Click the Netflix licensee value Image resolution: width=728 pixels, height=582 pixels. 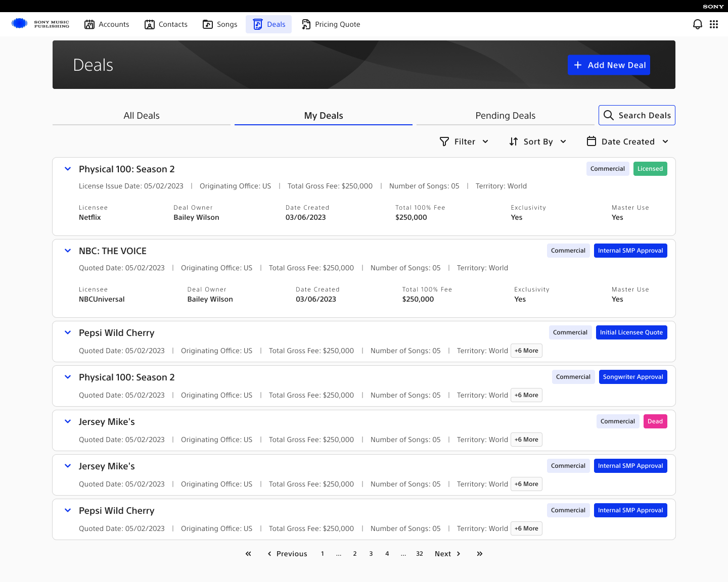(x=90, y=217)
